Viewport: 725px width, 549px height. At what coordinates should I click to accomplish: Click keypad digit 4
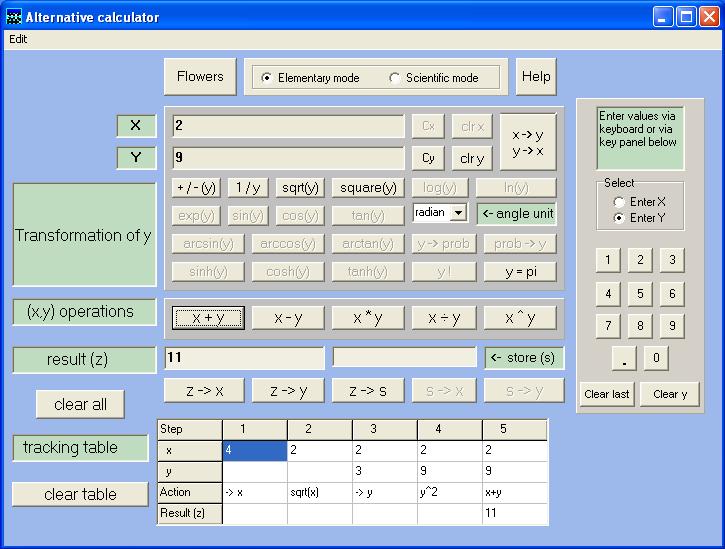(x=608, y=294)
